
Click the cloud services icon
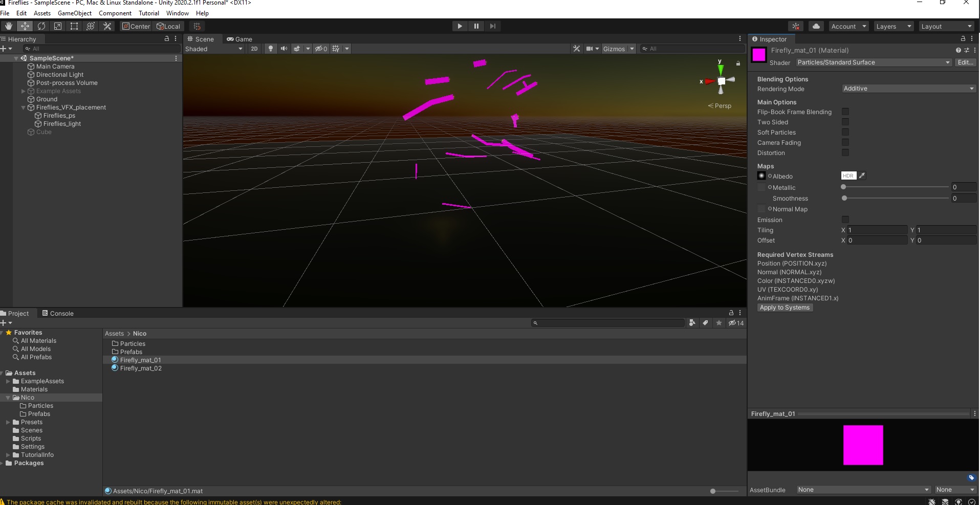[x=816, y=26]
